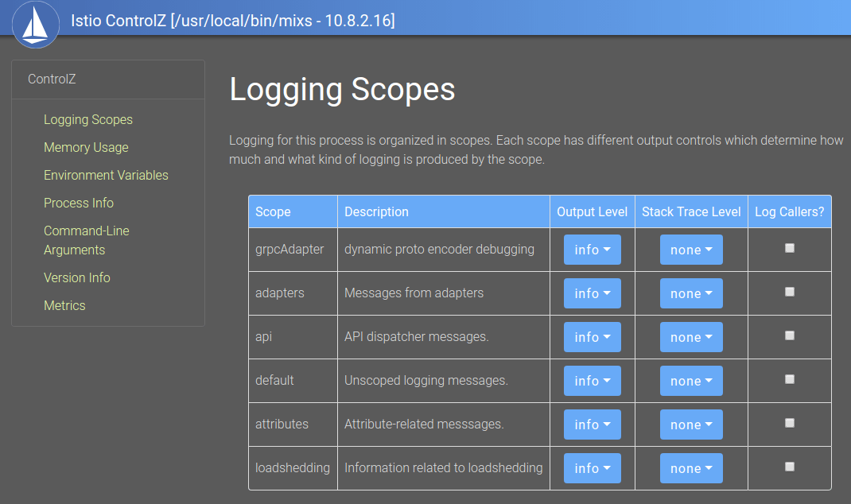Toggle Log Callers for api scope
Screen dimensions: 851x504
pyautogui.click(x=789, y=335)
